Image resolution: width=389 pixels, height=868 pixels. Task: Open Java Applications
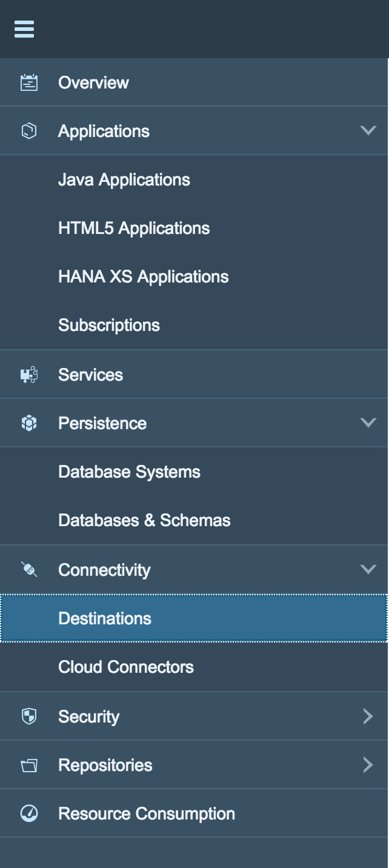pyautogui.click(x=124, y=179)
